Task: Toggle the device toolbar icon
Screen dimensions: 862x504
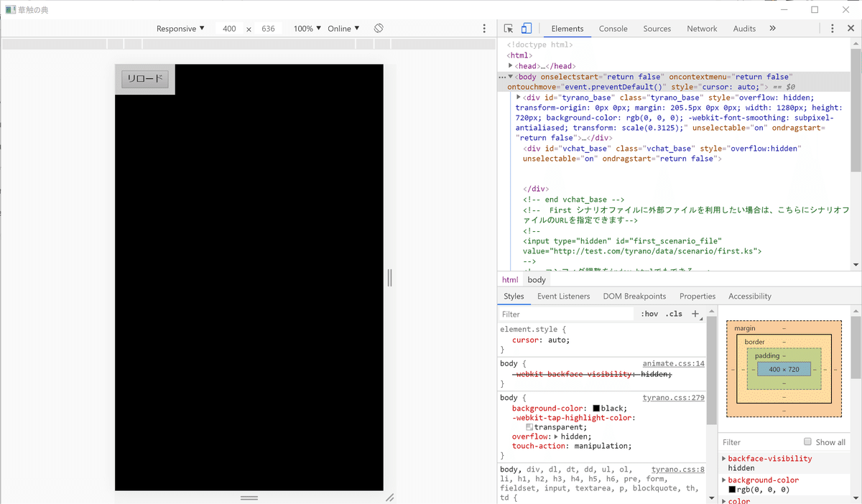Action: click(x=527, y=29)
